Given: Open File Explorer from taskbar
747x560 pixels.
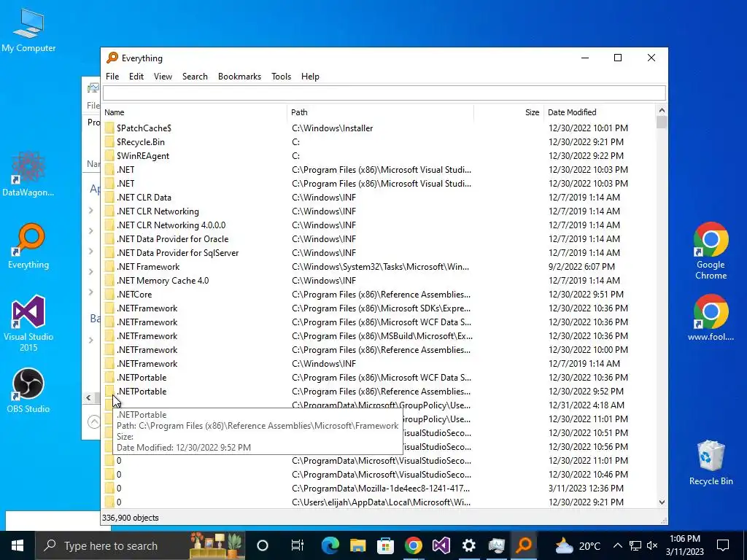Looking at the screenshot, I should coord(357,545).
